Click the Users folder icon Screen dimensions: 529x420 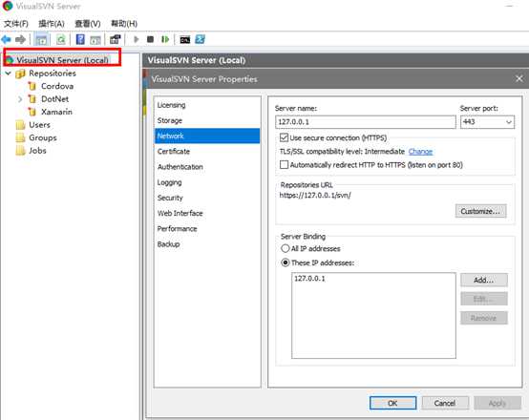[21, 125]
